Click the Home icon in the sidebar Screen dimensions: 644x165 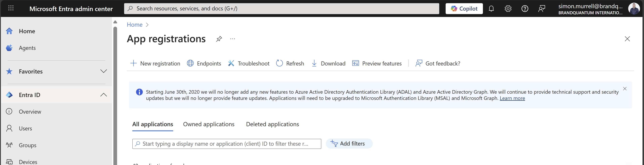[9, 31]
